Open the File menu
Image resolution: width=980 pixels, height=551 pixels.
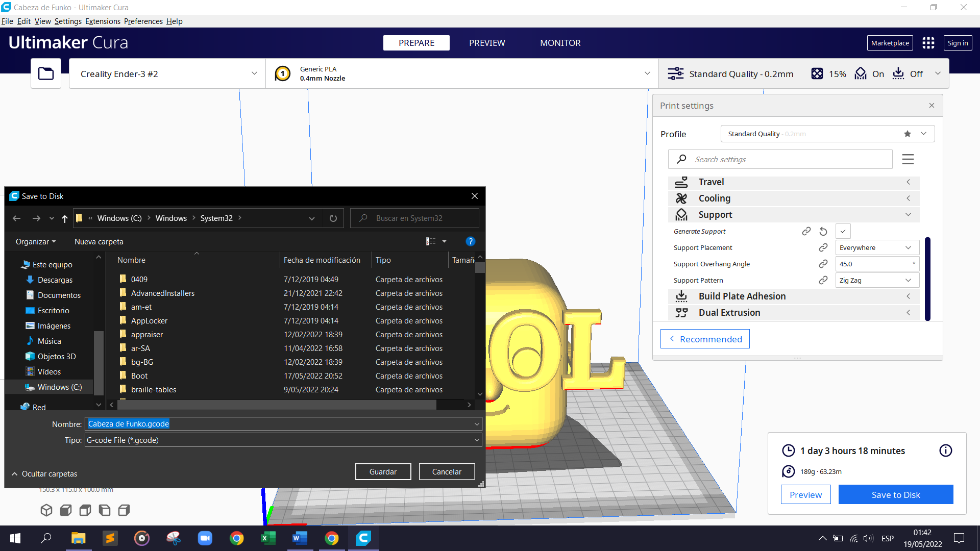pos(7,21)
